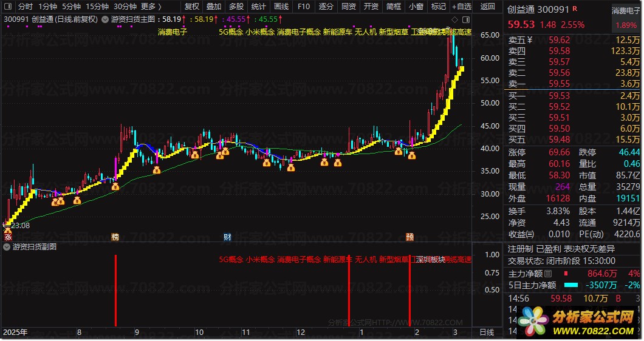Click the 注册制 已盈利 info line

pyautogui.click(x=561, y=249)
